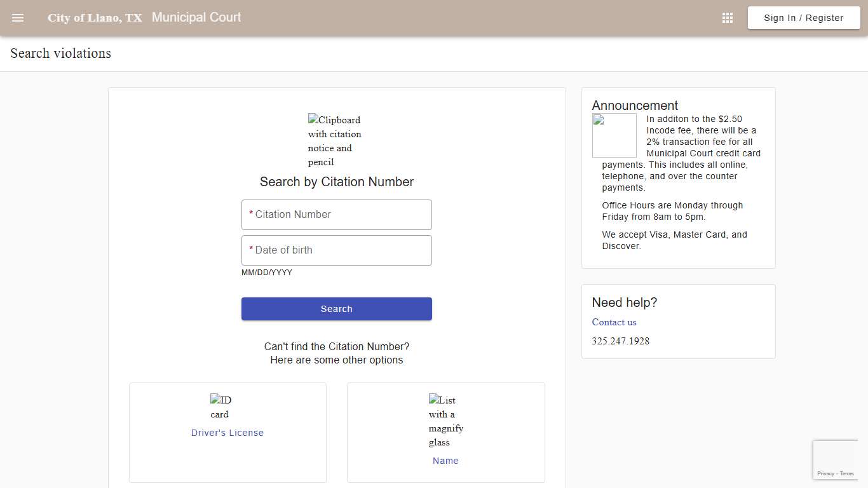This screenshot has width=868, height=488.
Task: Open the Driver's License search option
Action: 227,433
